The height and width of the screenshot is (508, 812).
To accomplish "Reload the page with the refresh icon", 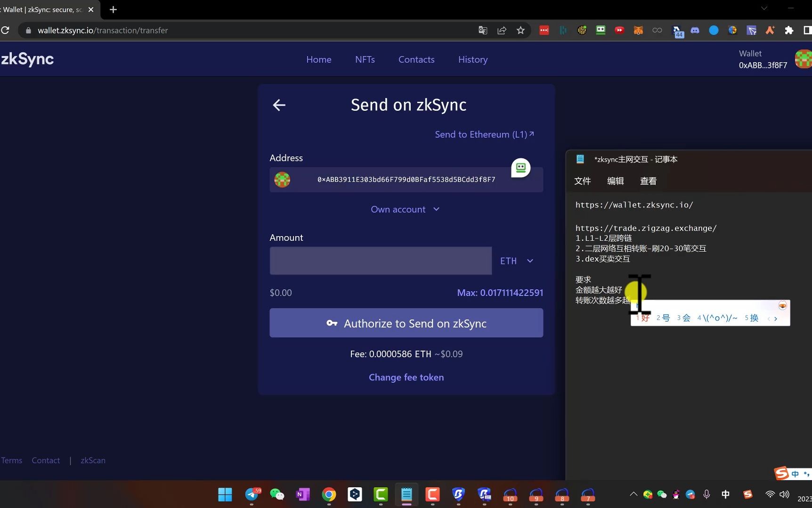I will (6, 30).
